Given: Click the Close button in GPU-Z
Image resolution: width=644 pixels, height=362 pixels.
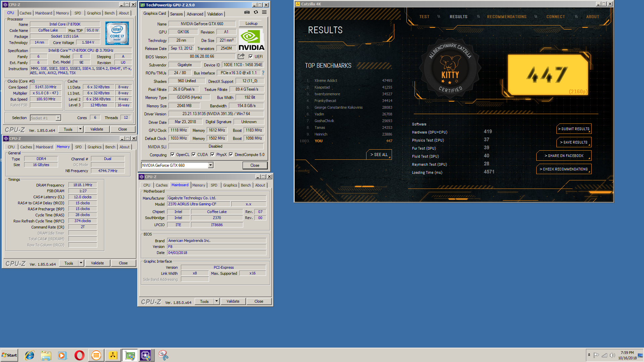Looking at the screenshot, I should coord(255,165).
